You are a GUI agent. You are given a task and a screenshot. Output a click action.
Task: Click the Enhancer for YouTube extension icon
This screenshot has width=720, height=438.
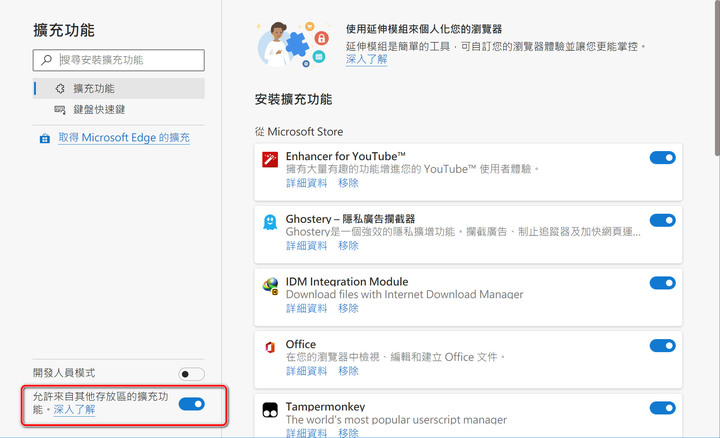(x=270, y=160)
